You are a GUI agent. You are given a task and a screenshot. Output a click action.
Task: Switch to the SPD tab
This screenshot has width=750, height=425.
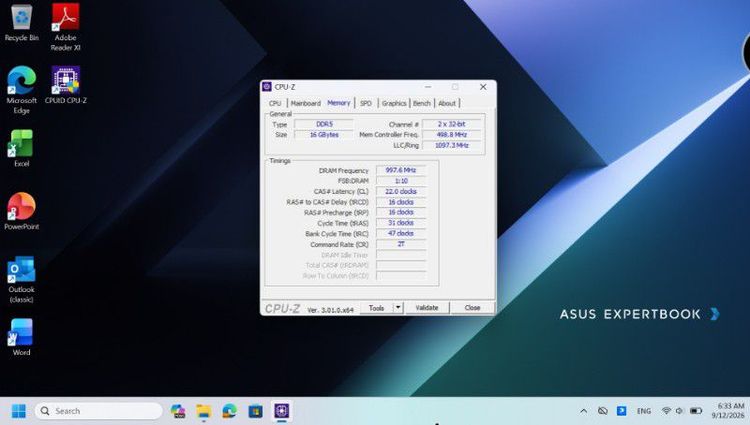366,103
